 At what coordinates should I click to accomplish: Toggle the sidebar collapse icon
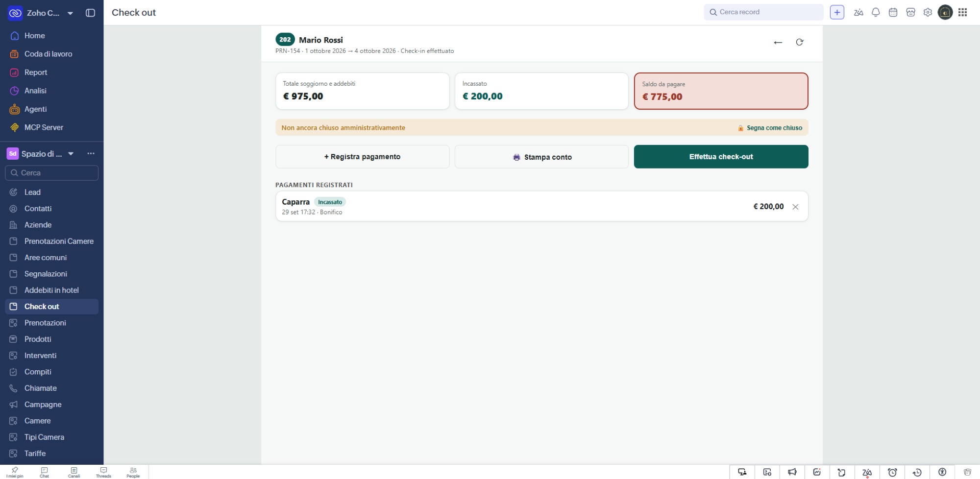(x=90, y=13)
